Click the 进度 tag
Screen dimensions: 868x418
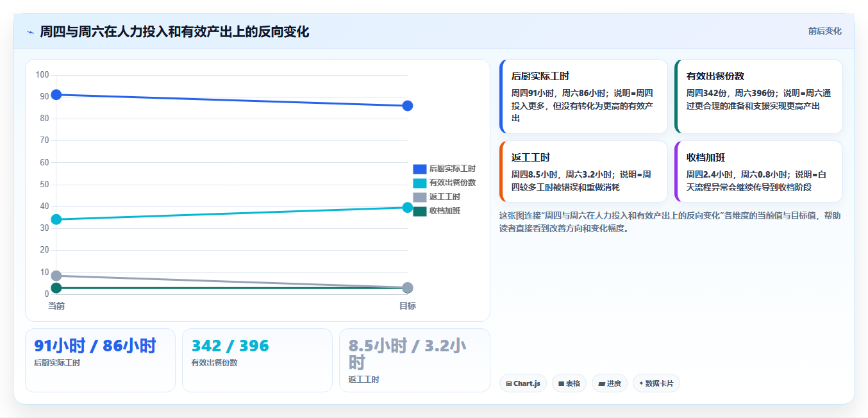tap(609, 383)
